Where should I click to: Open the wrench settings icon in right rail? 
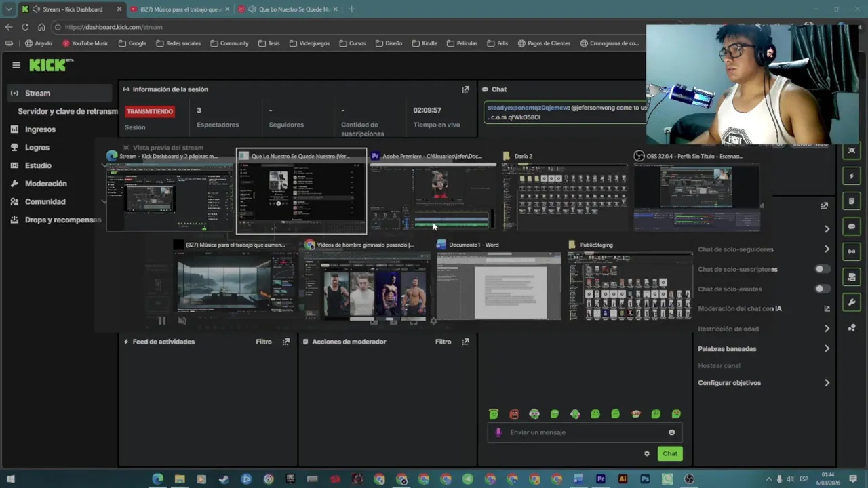(852, 302)
